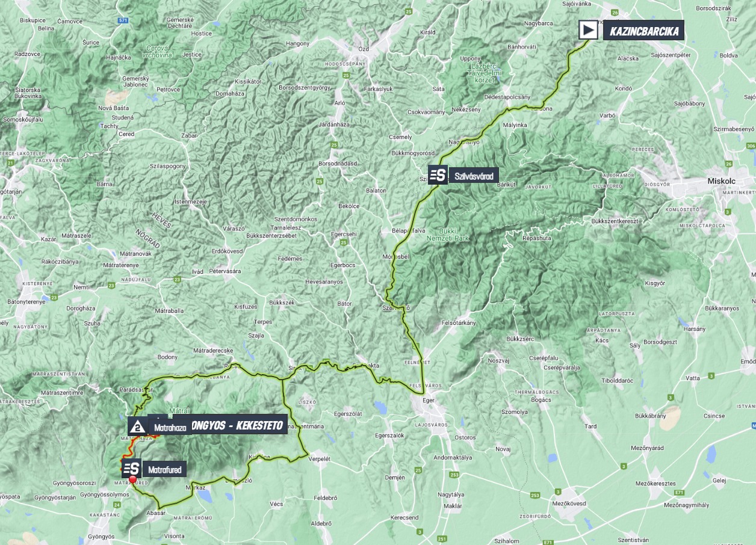Select the sprint icon beside Szilvásvárad

pyautogui.click(x=438, y=175)
